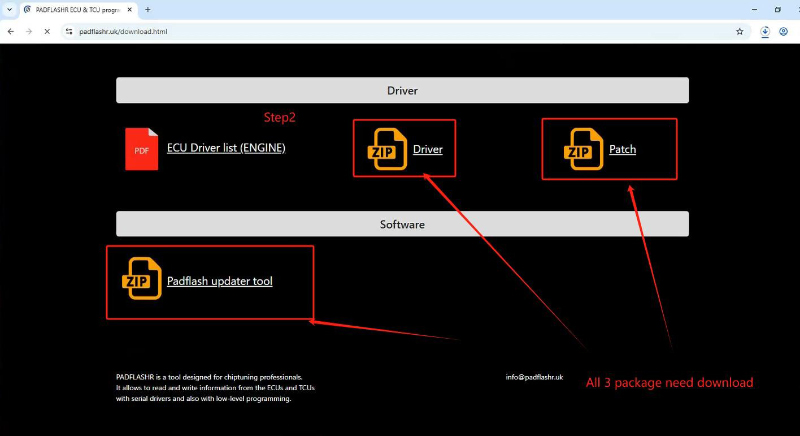This screenshot has width=800, height=436.
Task: Expand the tab search dropdown
Action: pyautogui.click(x=10, y=9)
